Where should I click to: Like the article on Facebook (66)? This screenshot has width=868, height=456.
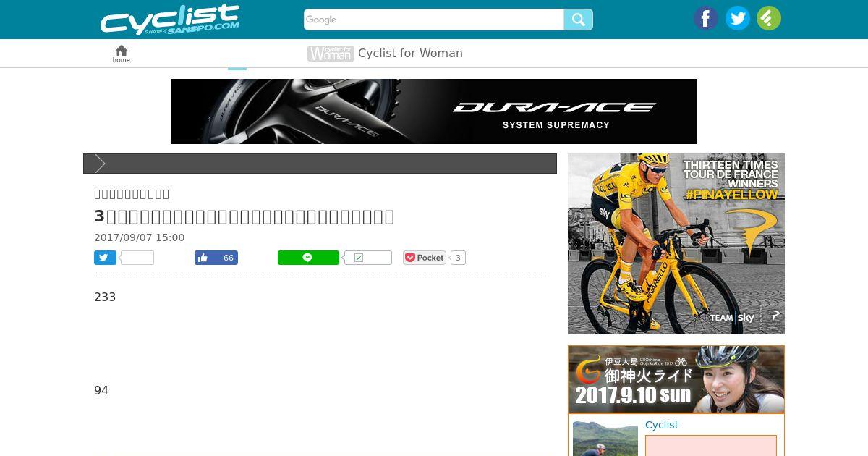click(216, 258)
